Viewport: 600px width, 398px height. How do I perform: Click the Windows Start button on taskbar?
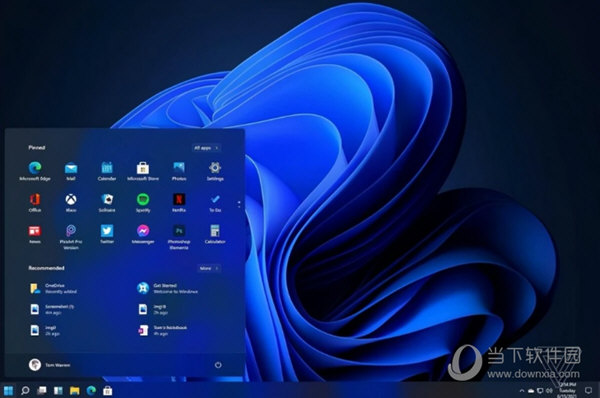(x=8, y=390)
